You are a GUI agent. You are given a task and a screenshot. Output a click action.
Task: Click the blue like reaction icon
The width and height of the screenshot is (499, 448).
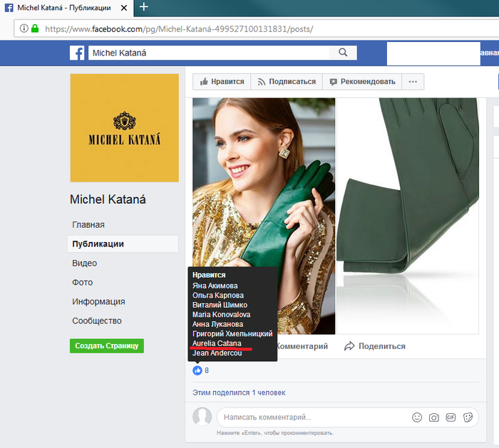(x=197, y=370)
